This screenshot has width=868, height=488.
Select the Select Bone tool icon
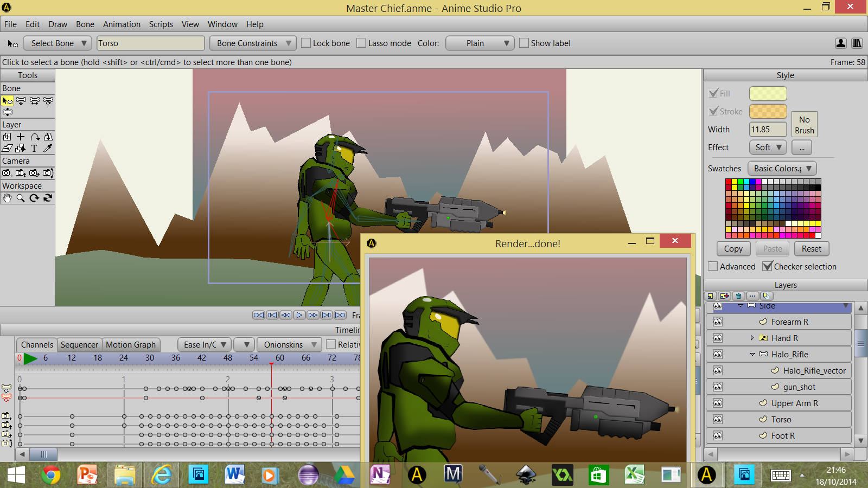point(8,101)
